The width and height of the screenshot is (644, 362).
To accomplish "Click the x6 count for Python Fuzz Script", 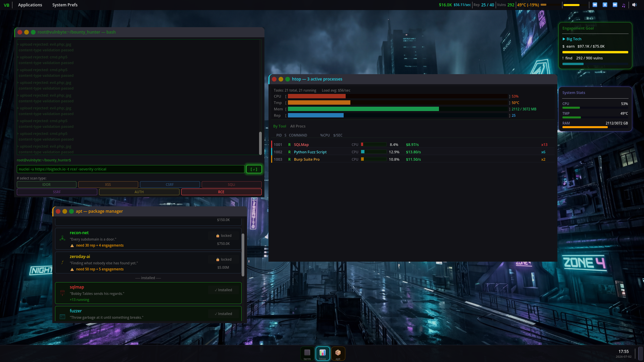I will click(x=543, y=152).
